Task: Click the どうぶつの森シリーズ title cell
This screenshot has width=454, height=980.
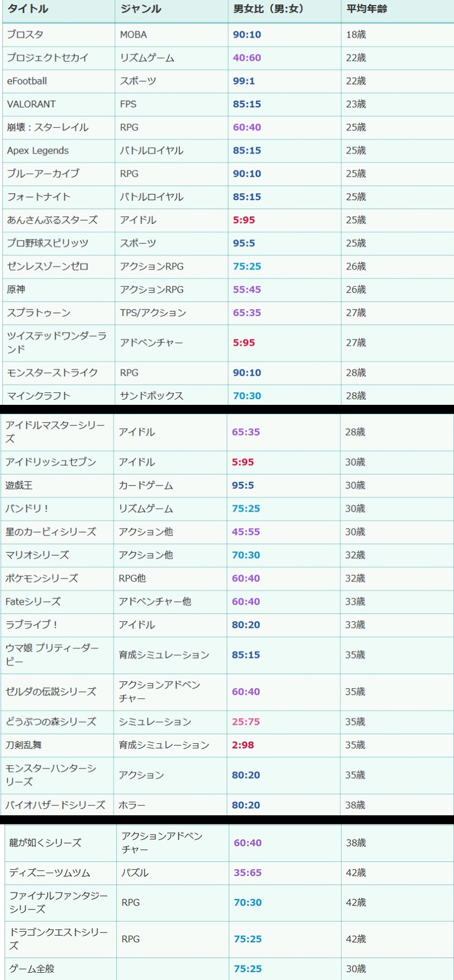Action: 57,722
